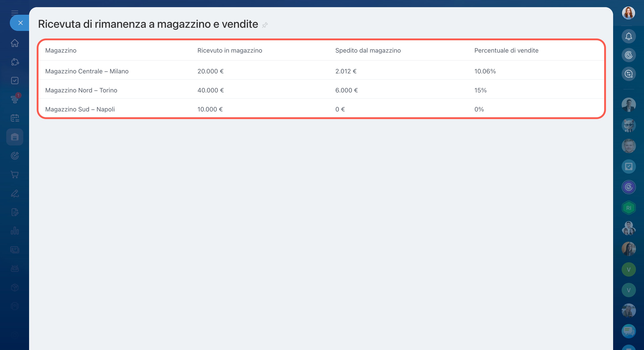
Task: Open Magazzino Nord – Torino row
Action: pyautogui.click(x=81, y=90)
